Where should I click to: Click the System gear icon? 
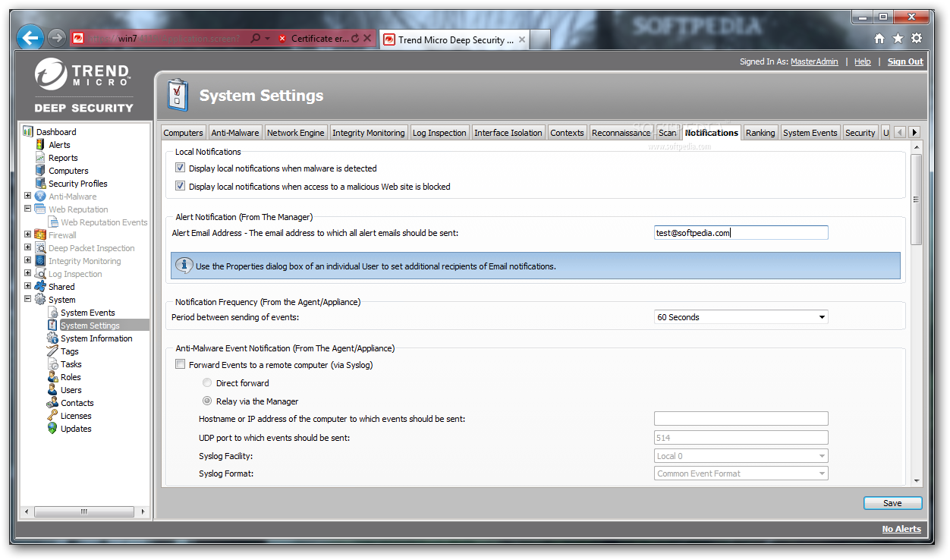pos(40,300)
